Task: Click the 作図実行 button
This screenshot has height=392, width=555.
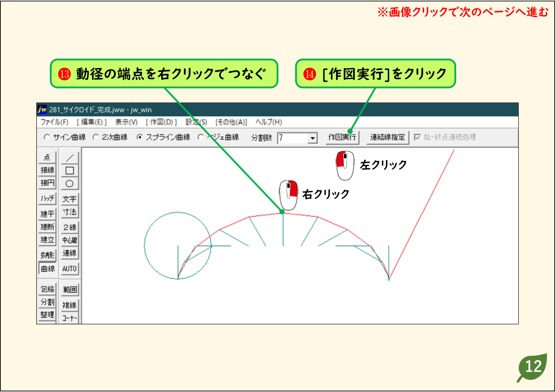Action: [x=342, y=137]
